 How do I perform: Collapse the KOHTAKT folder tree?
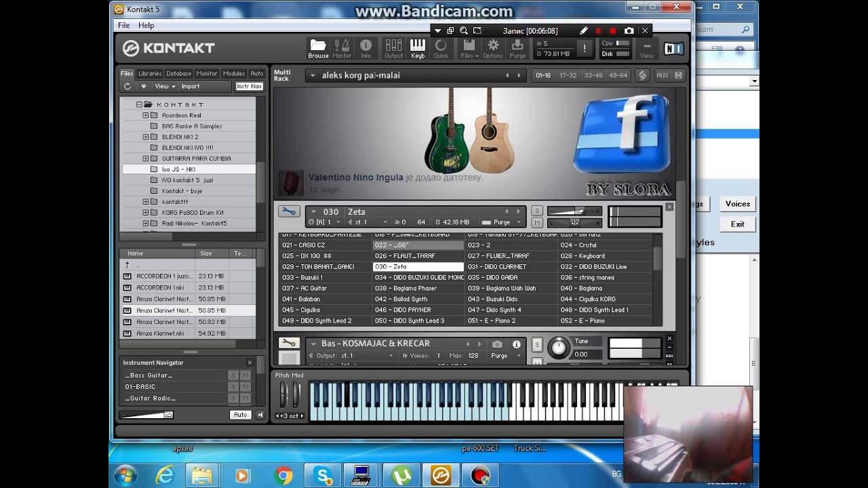(139, 104)
